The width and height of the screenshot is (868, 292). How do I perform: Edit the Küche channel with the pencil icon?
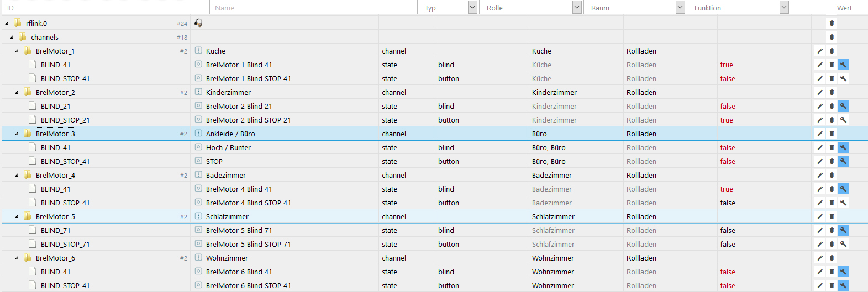(820, 51)
